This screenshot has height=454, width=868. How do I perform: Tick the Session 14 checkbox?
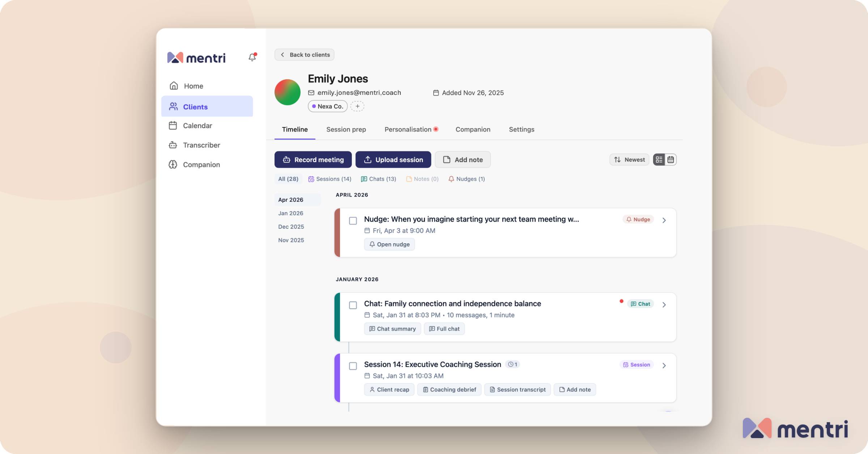pos(353,366)
